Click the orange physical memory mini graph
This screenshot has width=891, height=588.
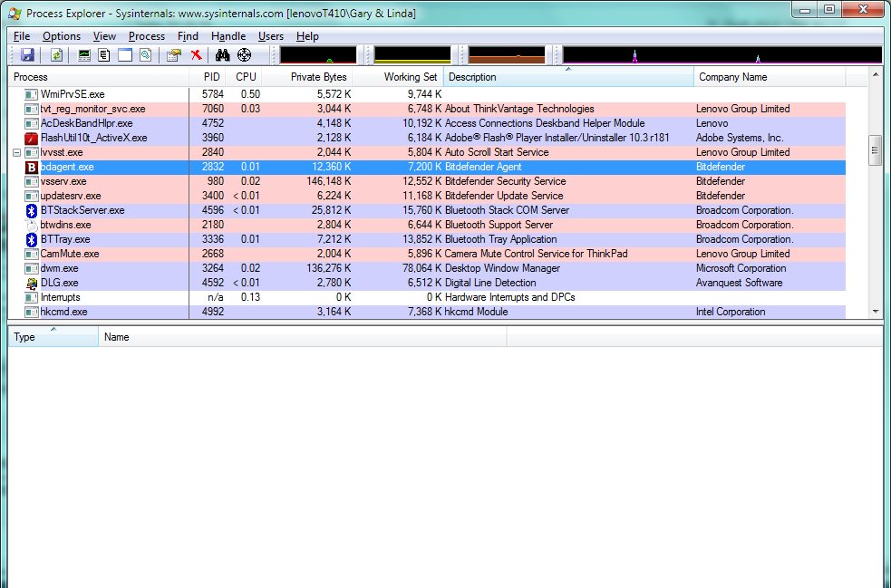click(507, 54)
